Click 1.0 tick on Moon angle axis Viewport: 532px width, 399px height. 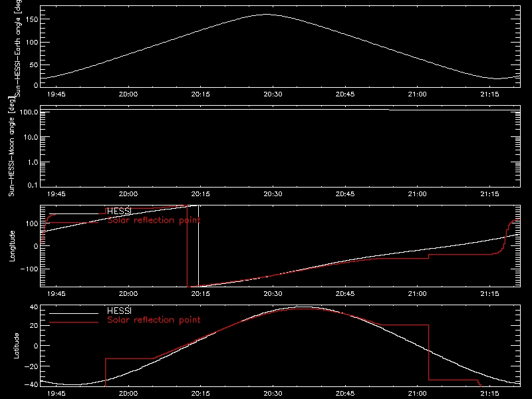33,162
